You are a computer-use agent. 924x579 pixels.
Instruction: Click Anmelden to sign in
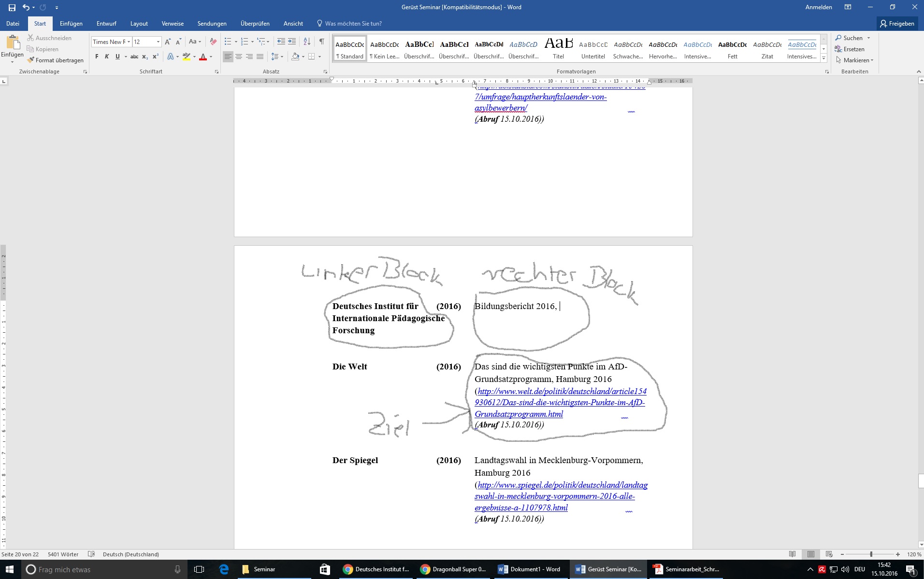pyautogui.click(x=819, y=7)
